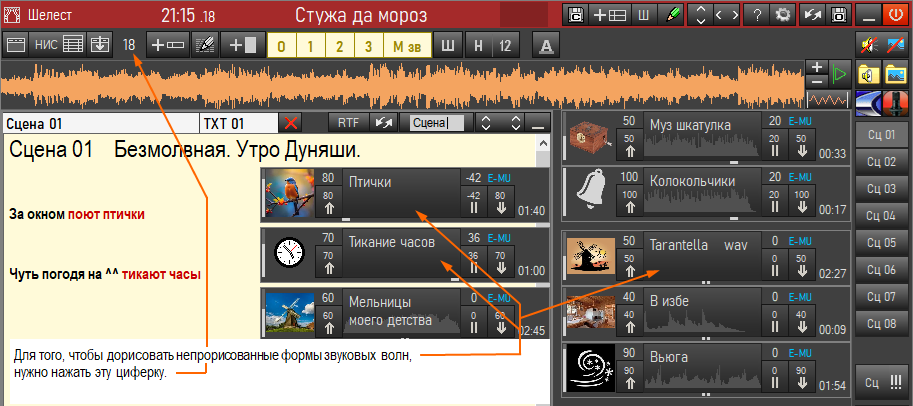Click the RTF button
This screenshot has width=913, height=406.
348,123
